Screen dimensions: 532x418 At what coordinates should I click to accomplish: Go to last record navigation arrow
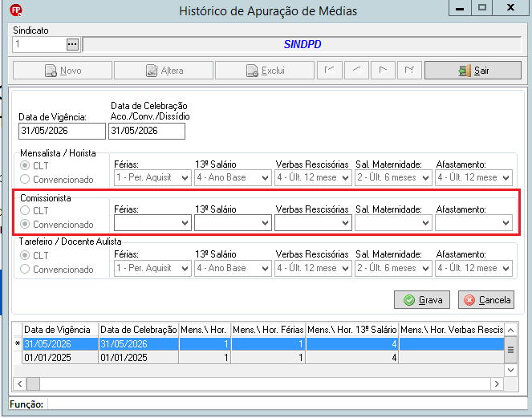409,71
